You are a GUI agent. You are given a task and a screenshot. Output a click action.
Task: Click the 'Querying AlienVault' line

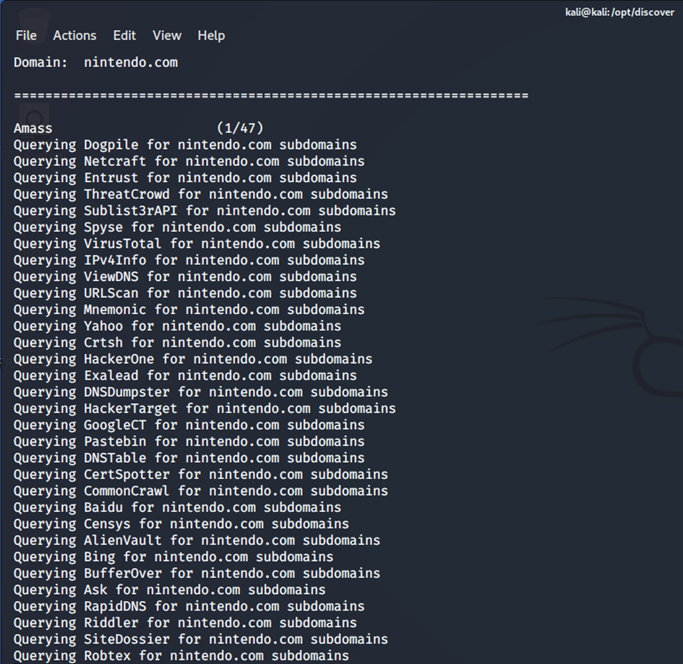197,541
